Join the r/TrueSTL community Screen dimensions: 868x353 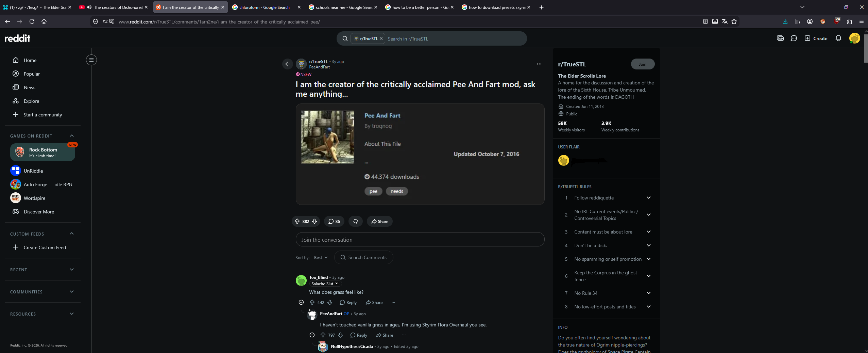pyautogui.click(x=643, y=64)
